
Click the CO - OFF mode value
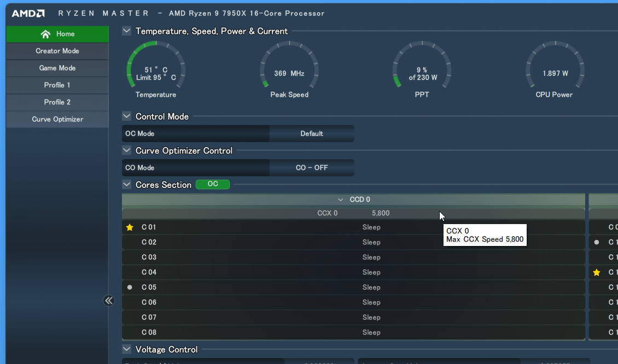click(312, 167)
